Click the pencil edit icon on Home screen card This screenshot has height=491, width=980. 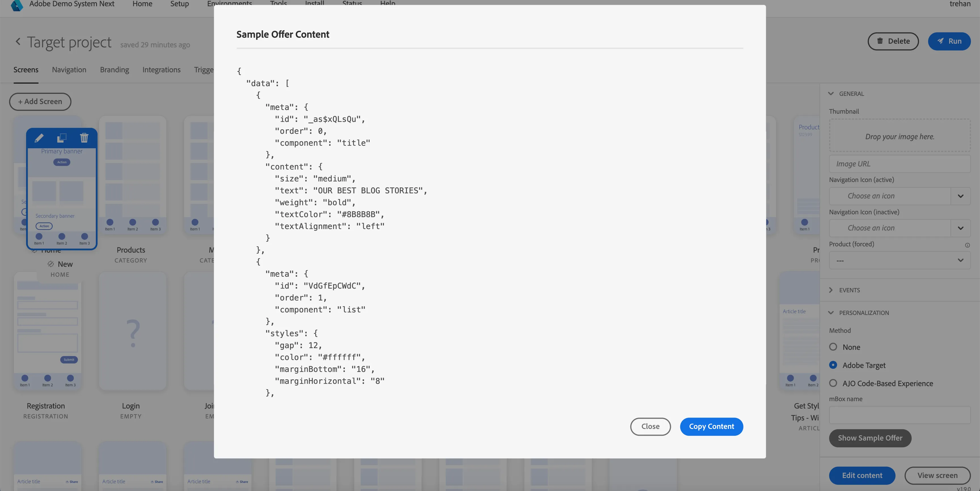(x=39, y=138)
